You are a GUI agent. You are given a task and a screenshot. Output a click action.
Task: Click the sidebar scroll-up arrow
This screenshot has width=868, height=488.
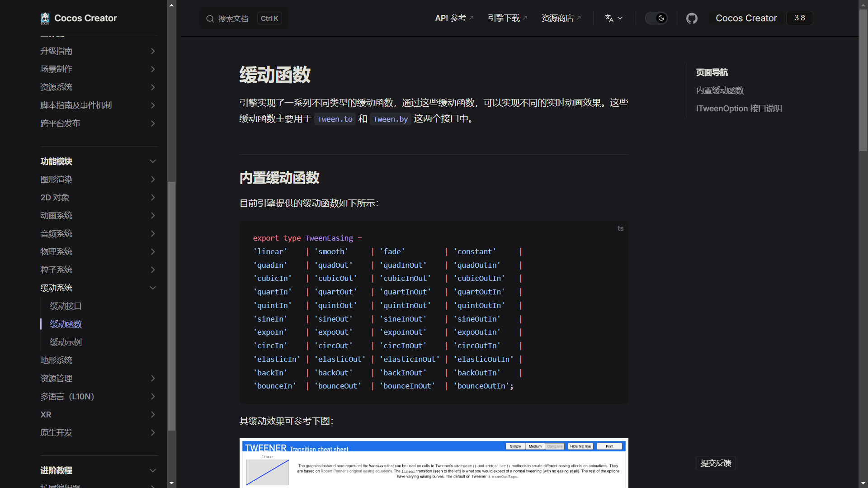(x=171, y=5)
